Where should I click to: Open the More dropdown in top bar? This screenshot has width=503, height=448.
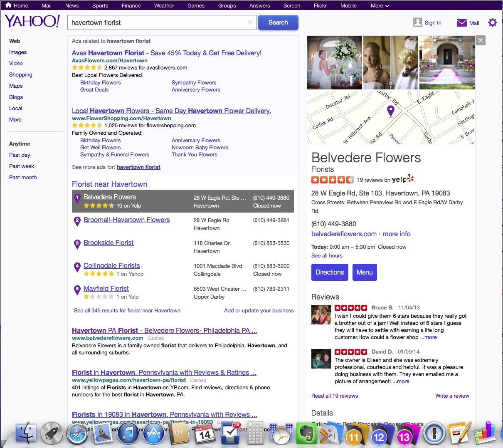380,5
